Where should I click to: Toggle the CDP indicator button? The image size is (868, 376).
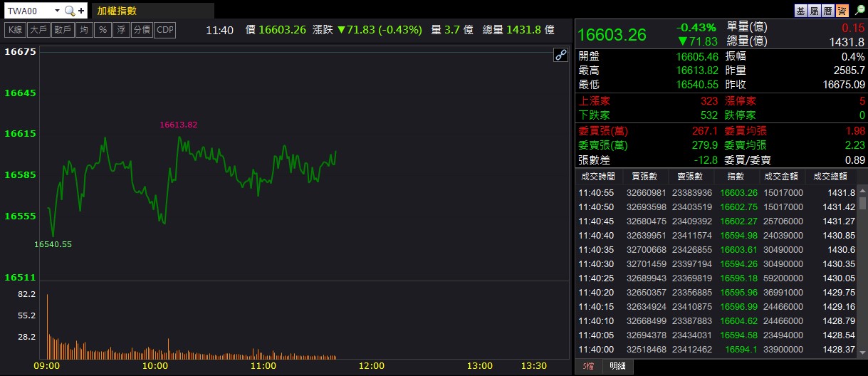[x=164, y=30]
